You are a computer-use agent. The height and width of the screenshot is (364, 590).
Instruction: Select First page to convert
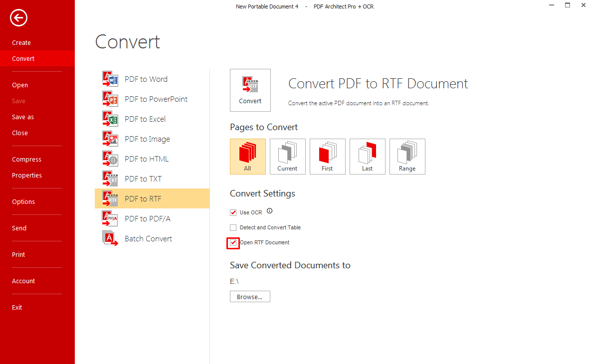click(x=327, y=157)
